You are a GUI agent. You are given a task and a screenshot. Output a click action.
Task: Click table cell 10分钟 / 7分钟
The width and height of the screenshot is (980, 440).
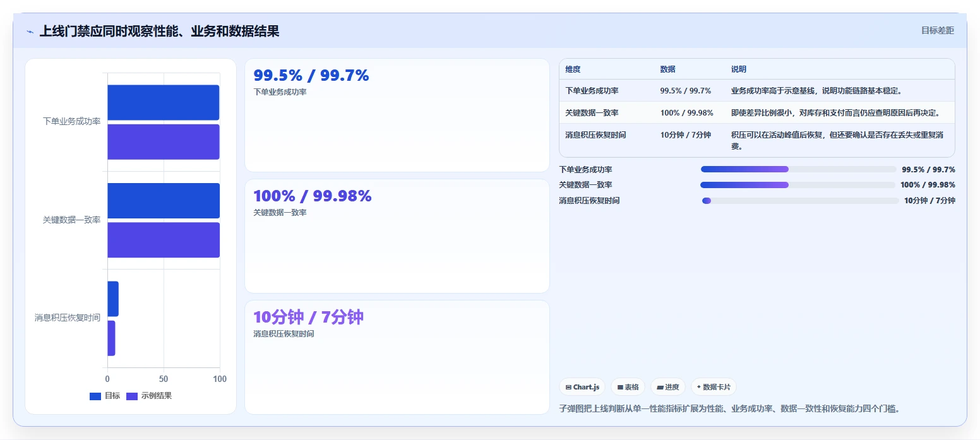[x=686, y=135]
